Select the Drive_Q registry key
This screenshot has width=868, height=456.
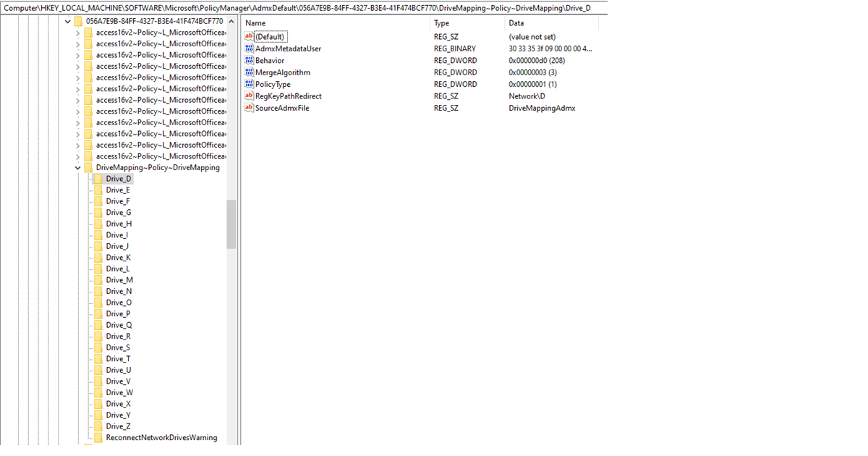(x=117, y=325)
